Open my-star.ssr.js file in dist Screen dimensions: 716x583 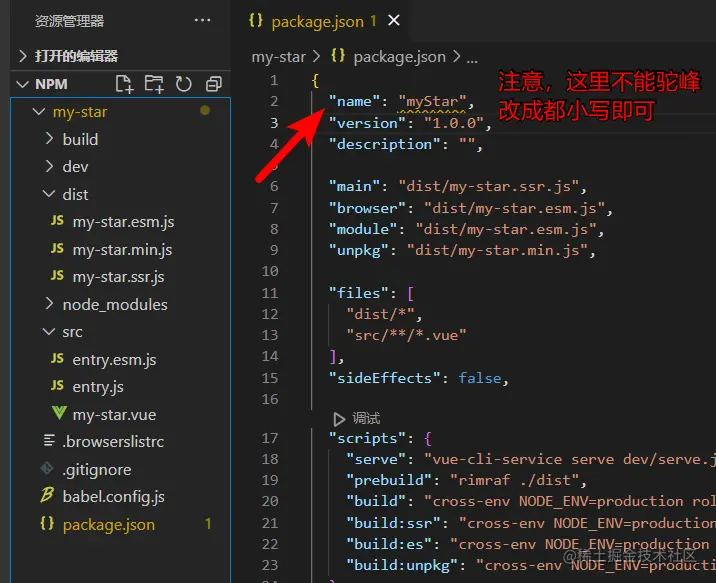coord(118,277)
